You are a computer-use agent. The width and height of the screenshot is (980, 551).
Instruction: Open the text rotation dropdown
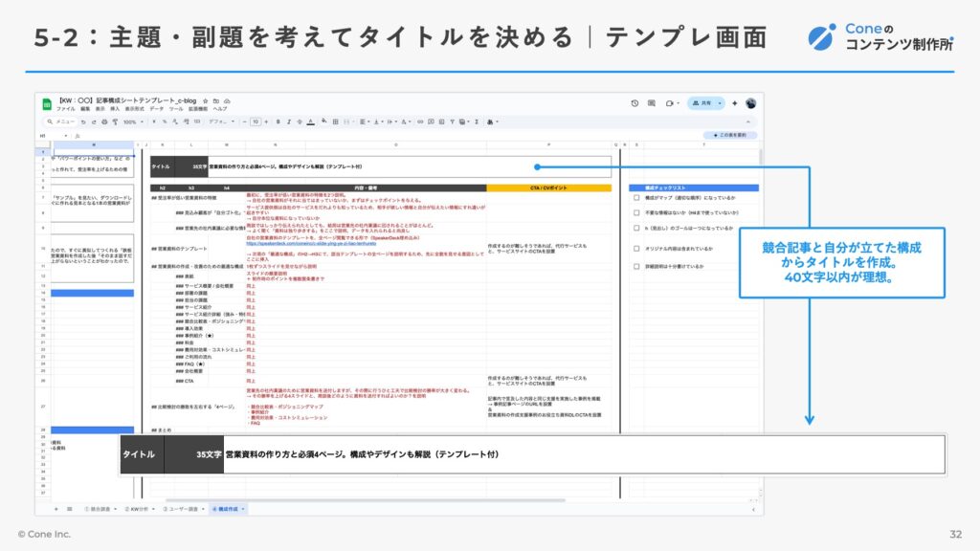(x=406, y=121)
